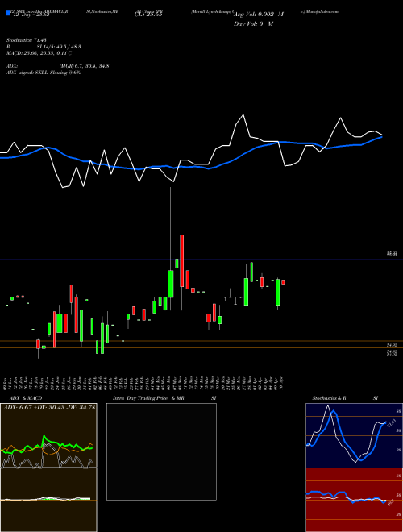Click the highest peak of the white price line
Screen dimensions: 403x532
pyautogui.click(x=243, y=115)
